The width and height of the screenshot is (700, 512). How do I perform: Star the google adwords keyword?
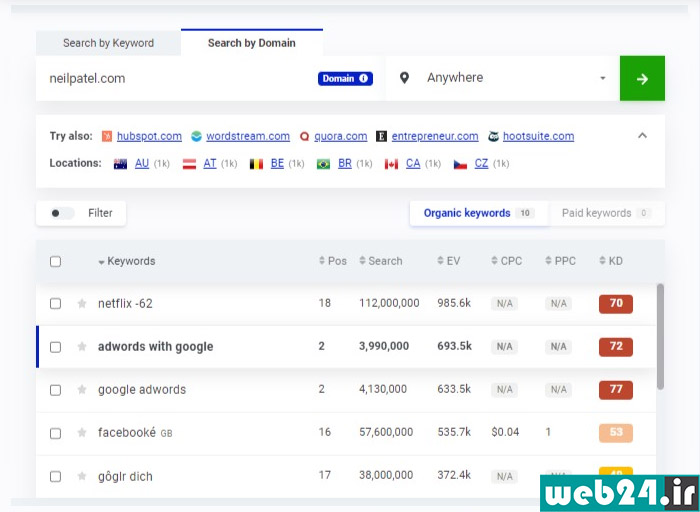pyautogui.click(x=82, y=390)
